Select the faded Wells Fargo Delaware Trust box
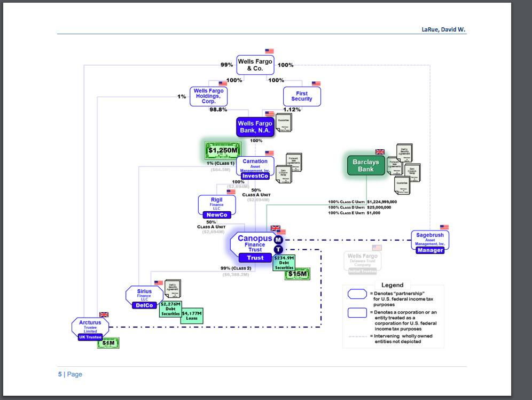The width and height of the screenshot is (532, 400). coord(362,263)
